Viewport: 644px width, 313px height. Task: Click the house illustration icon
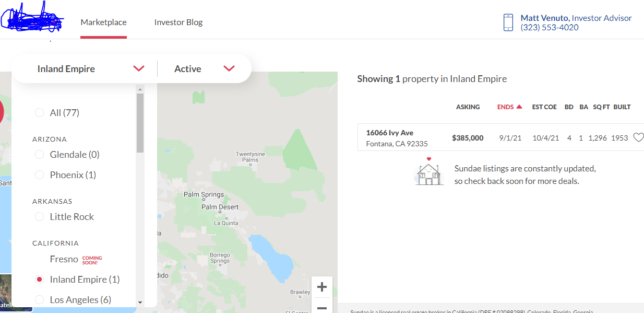tap(430, 172)
